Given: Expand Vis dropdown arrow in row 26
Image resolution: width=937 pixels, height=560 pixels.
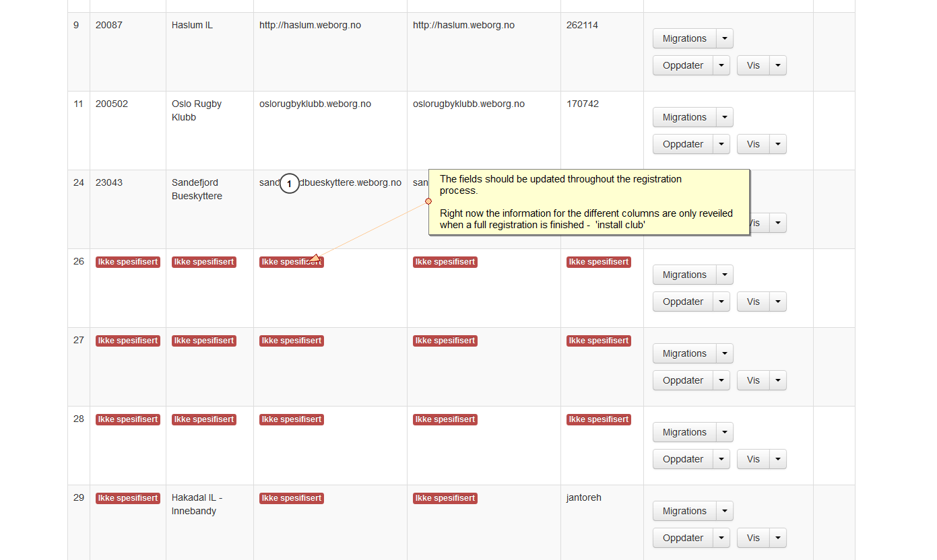Looking at the screenshot, I should pyautogui.click(x=778, y=302).
